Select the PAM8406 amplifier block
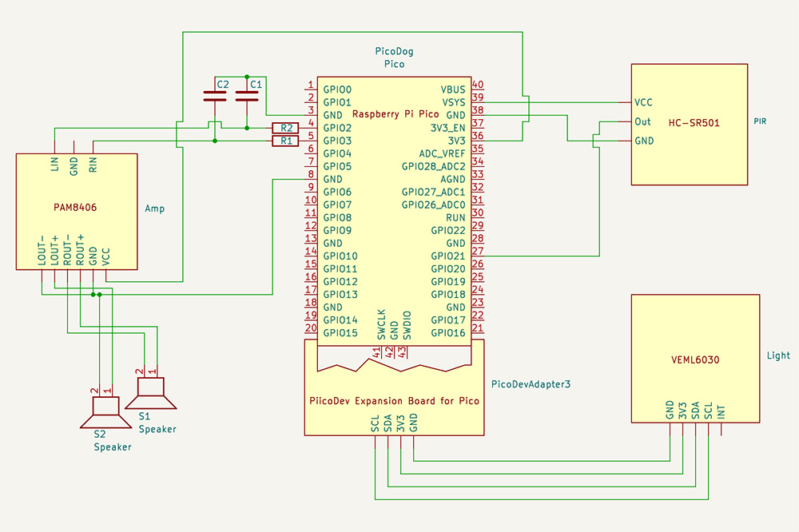Viewport: 799px width, 532px height. [77, 208]
